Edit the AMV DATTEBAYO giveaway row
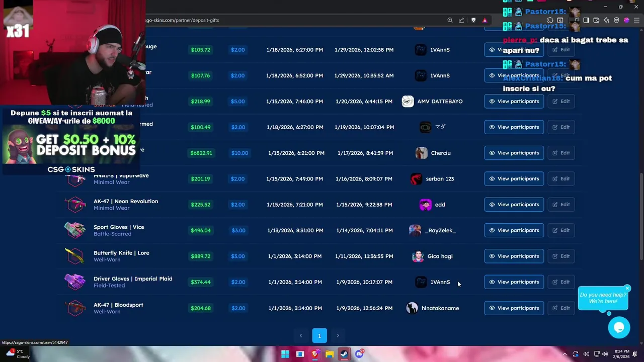The height and width of the screenshot is (362, 644). pyautogui.click(x=561, y=101)
